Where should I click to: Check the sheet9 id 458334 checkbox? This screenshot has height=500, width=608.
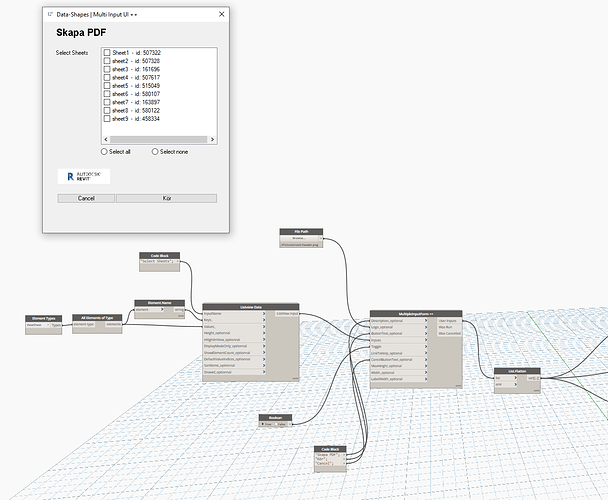(x=107, y=118)
